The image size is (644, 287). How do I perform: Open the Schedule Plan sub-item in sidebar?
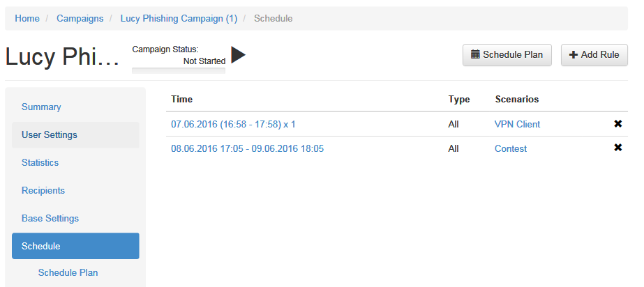(x=68, y=272)
